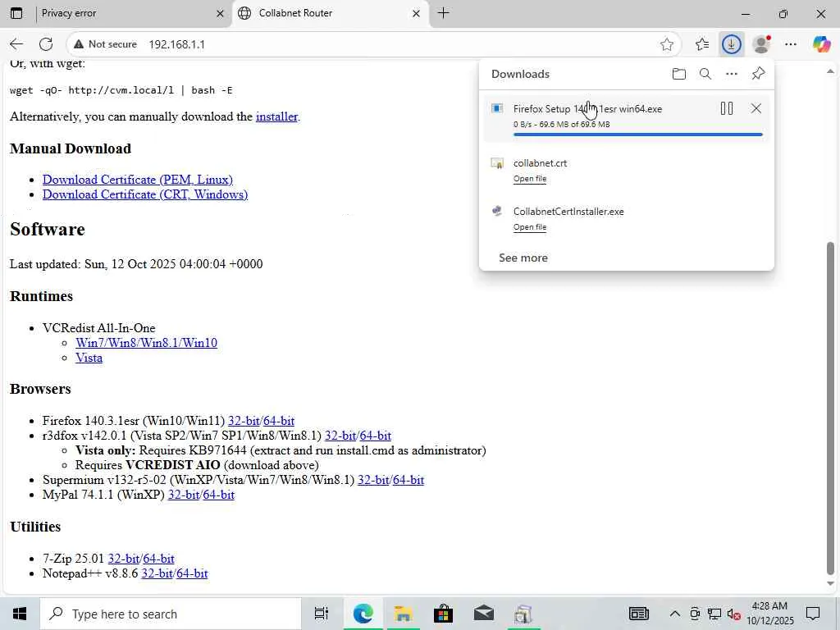Download MyPal 74.1.1 32-bit
840x630 pixels.
(184, 495)
